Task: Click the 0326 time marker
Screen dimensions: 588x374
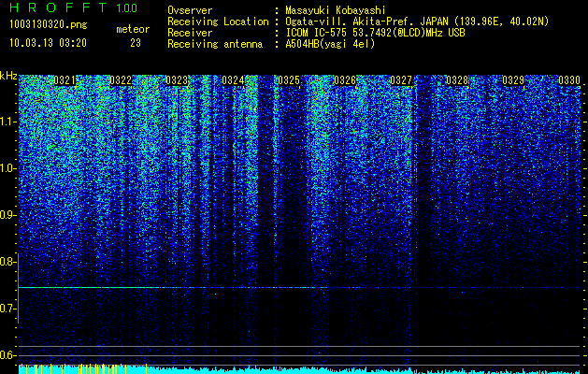Action: (x=345, y=80)
